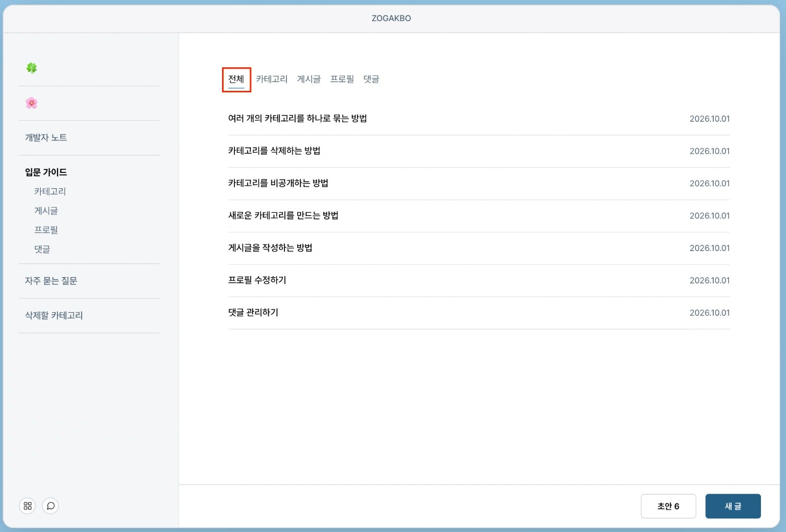Open the 게시글 subcategory in sidebar
Screen dimensions: 786x532
tap(46, 211)
